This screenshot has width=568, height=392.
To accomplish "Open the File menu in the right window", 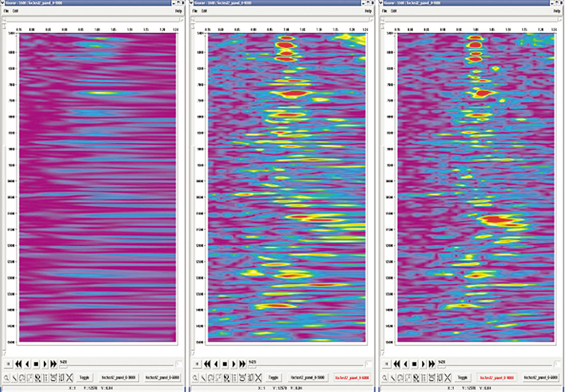I will (384, 11).
